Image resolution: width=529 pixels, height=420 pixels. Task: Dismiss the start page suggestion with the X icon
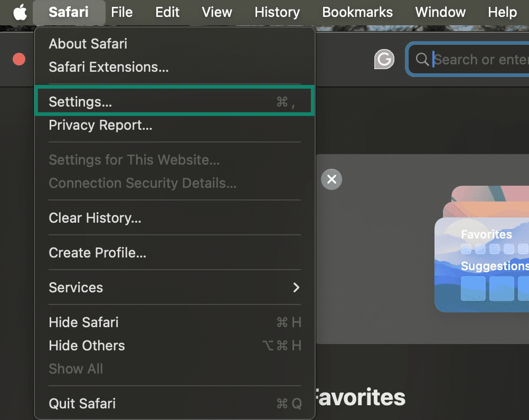point(332,179)
